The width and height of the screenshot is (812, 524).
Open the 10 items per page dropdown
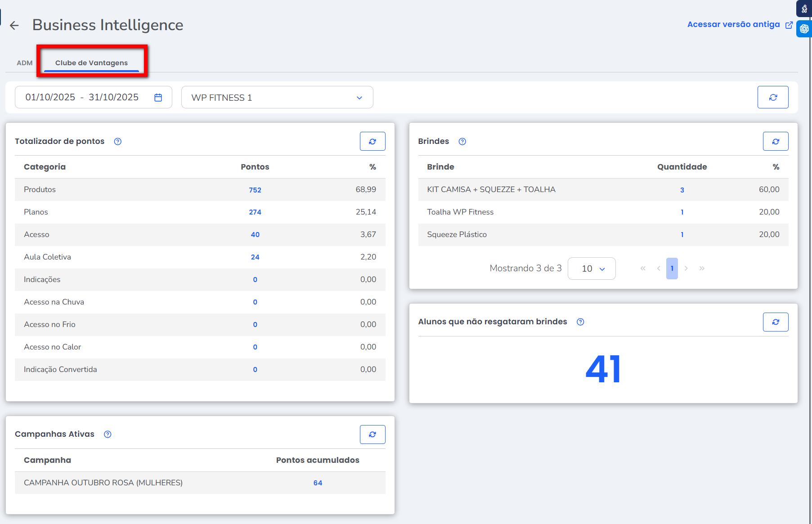point(591,269)
